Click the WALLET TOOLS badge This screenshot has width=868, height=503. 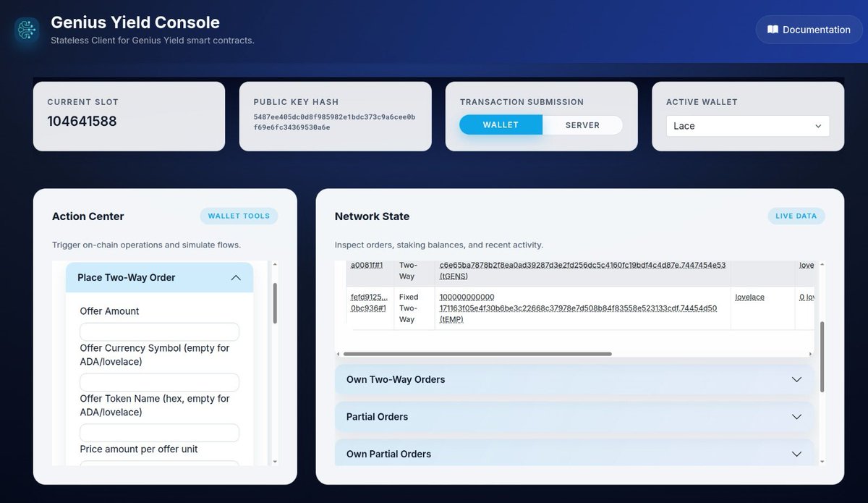click(239, 216)
